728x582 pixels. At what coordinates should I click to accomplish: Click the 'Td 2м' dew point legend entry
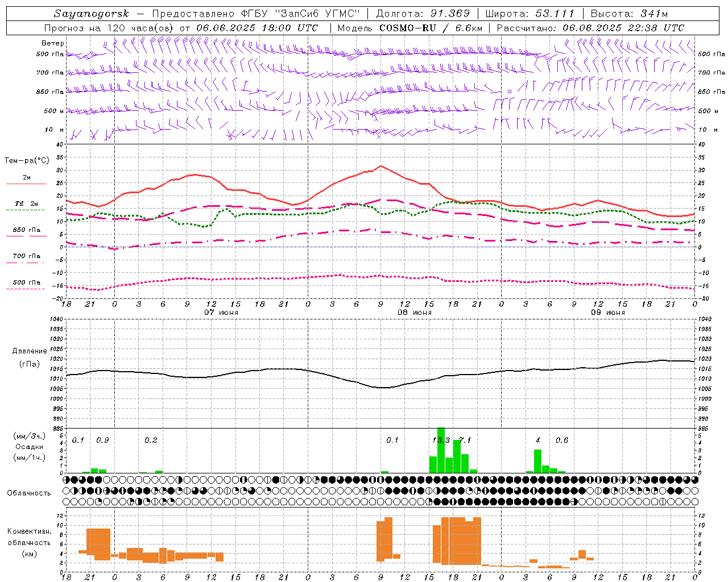coord(26,203)
